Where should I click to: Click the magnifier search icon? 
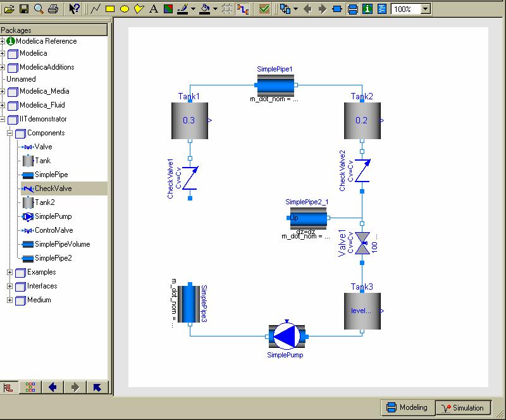[x=39, y=9]
